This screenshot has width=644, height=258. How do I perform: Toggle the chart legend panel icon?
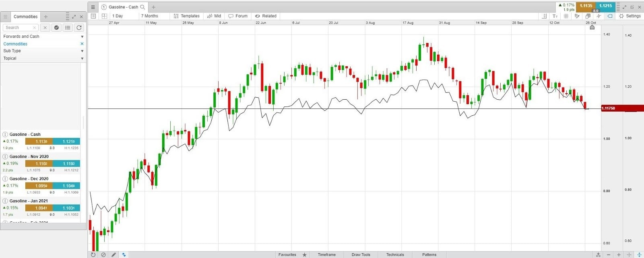tap(544, 16)
